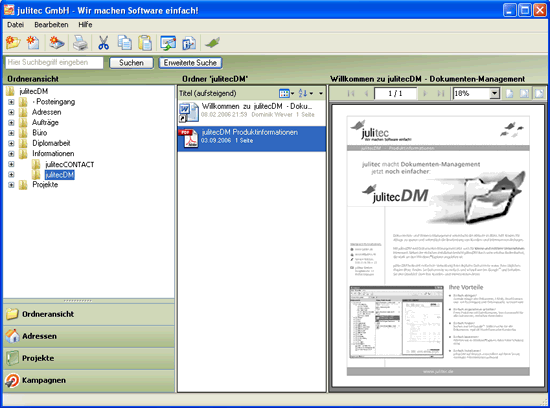The image size is (550, 408).
Task: Select the Diplomarbeit folder label
Action: click(51, 143)
